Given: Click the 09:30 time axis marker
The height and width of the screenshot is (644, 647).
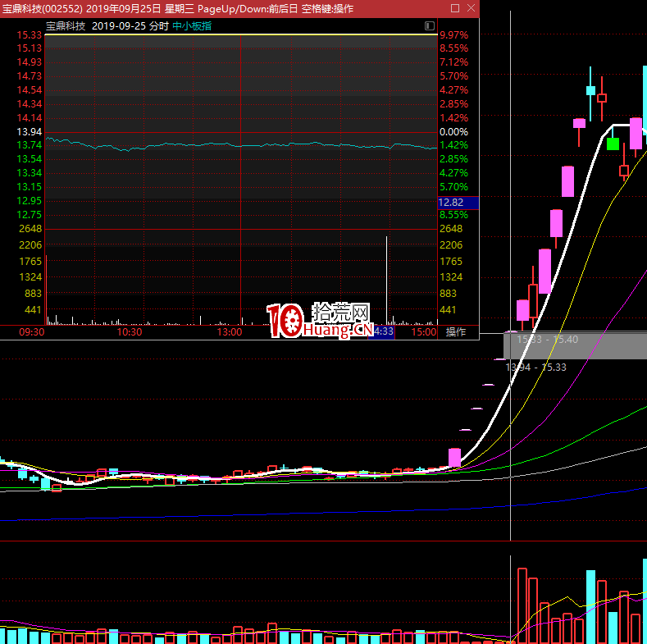Looking at the screenshot, I should pyautogui.click(x=31, y=332).
